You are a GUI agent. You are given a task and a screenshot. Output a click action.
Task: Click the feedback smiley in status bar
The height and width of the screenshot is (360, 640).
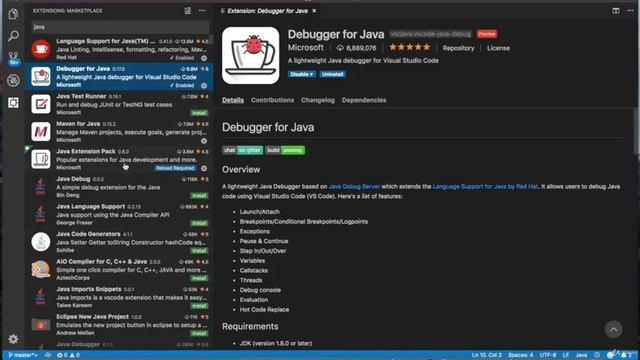point(611,355)
